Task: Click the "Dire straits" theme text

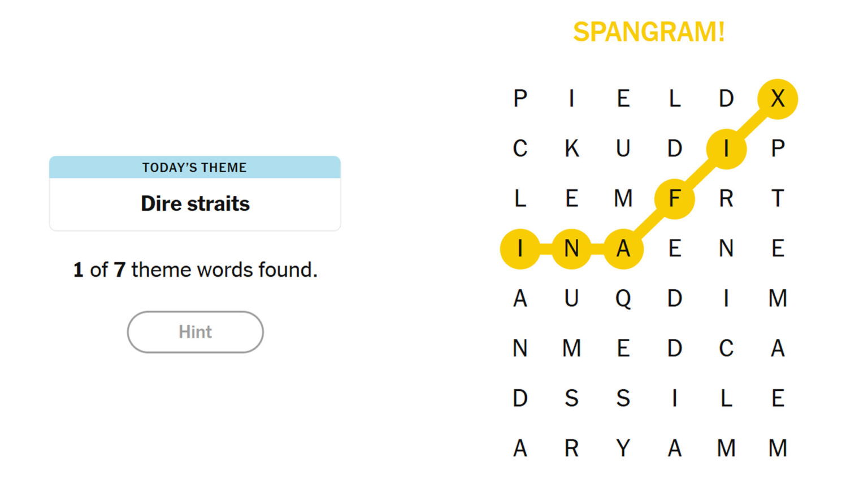Action: tap(195, 203)
